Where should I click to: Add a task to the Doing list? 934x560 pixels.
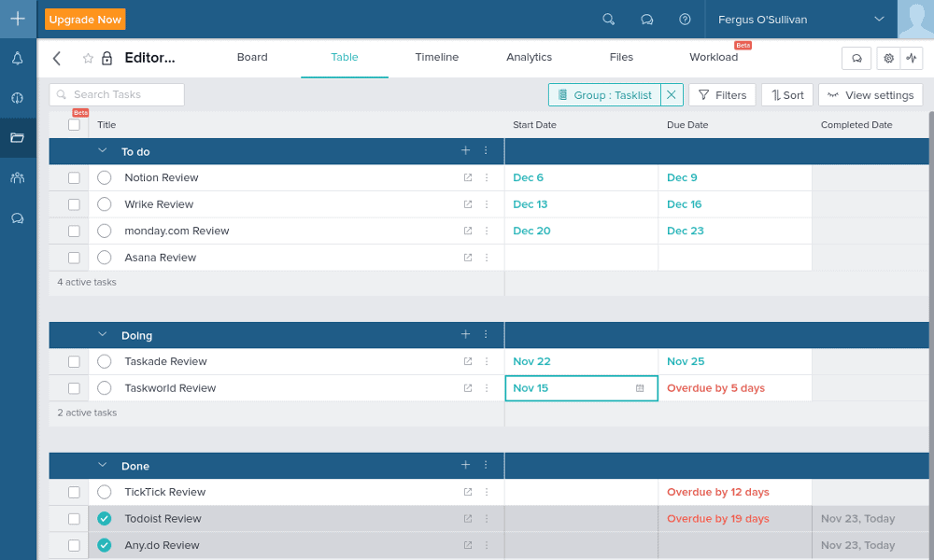coord(465,335)
